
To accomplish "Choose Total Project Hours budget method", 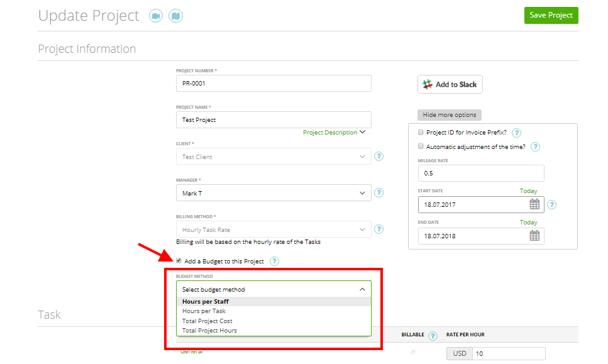I will (x=274, y=330).
